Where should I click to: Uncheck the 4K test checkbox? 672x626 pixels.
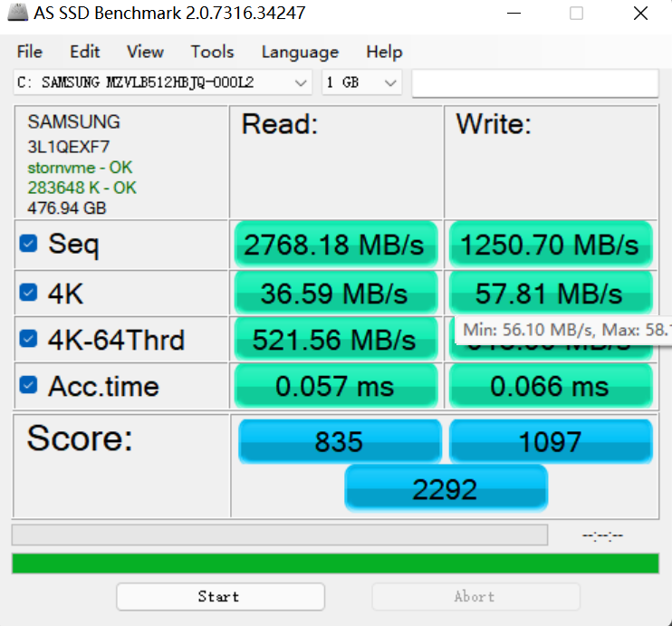point(28,293)
